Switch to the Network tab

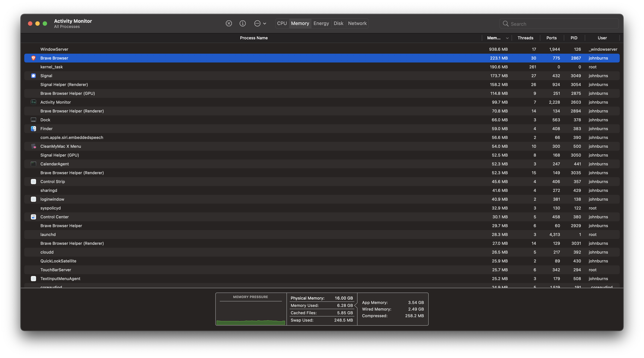pyautogui.click(x=357, y=24)
